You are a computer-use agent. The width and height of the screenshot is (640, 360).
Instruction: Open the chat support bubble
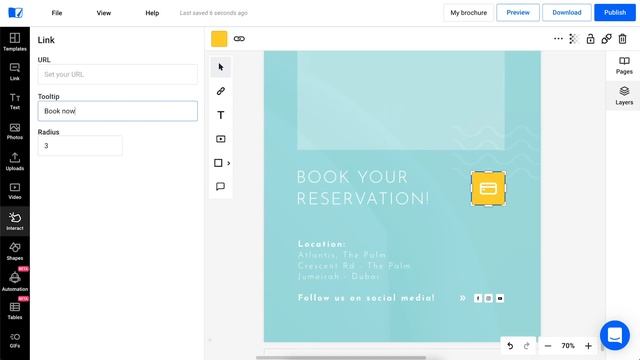(x=615, y=336)
